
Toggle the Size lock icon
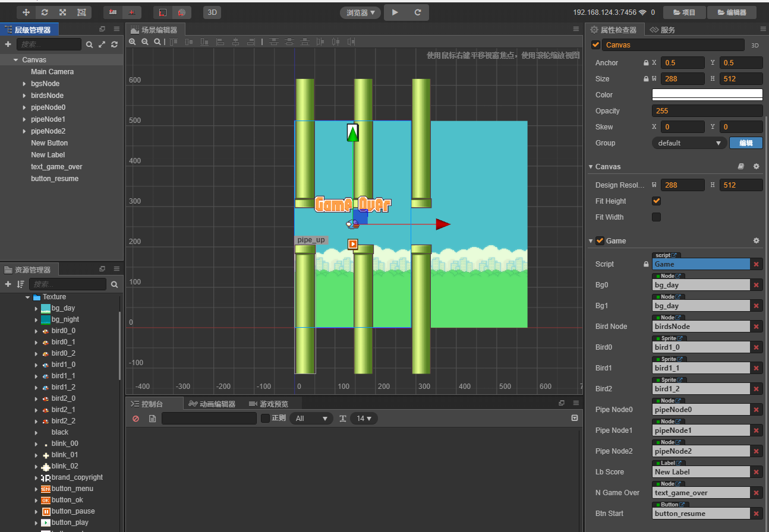pos(646,78)
